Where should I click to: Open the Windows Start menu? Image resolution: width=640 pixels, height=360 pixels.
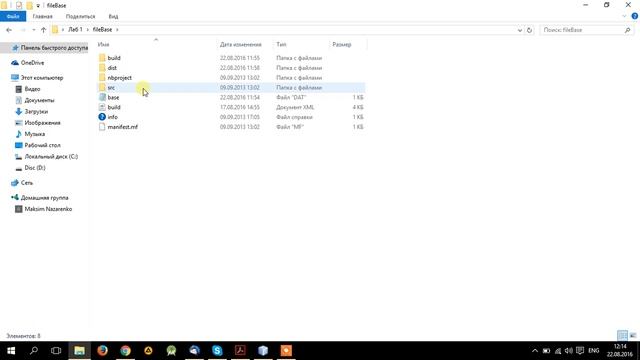tap(11, 351)
